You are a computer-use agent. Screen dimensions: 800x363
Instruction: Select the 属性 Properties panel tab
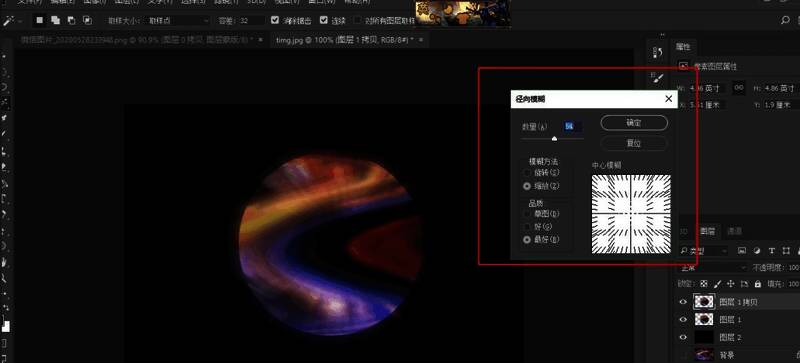click(683, 47)
